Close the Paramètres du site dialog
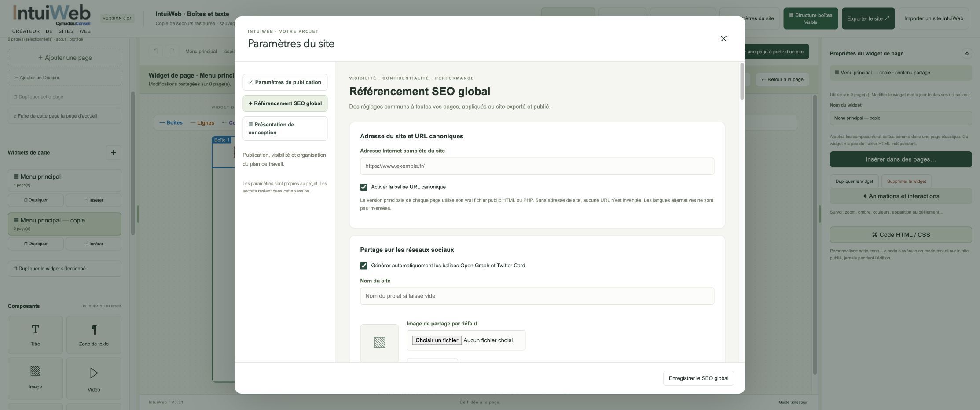Screen dimensions: 980x410 point(723,39)
